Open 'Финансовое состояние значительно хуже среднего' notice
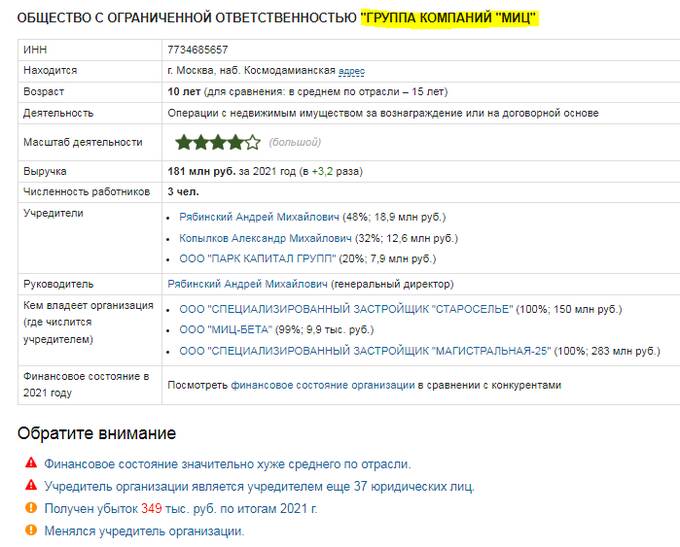680x547 pixels. click(x=227, y=464)
